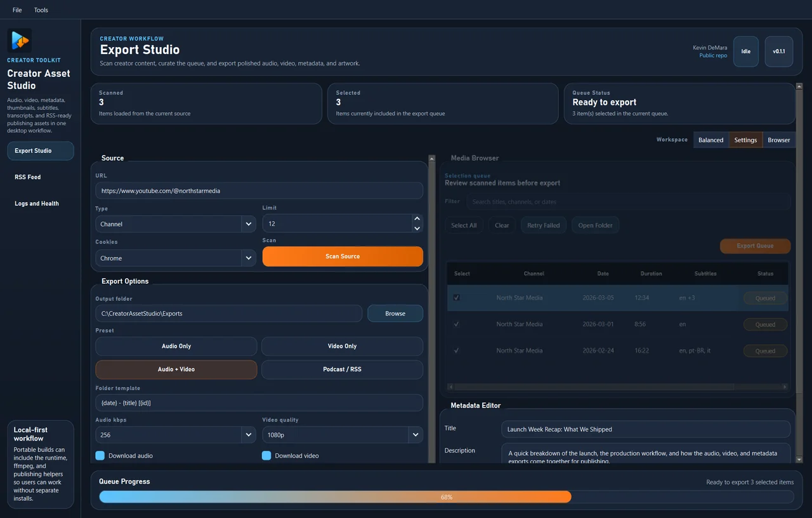
Task: Click the Metadata Editor Title field
Action: point(646,429)
